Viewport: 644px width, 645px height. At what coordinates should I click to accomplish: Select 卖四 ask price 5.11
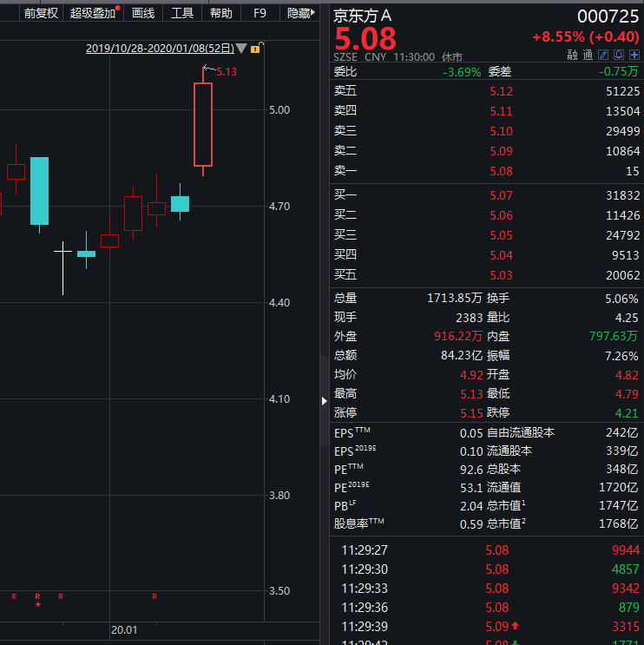point(501,111)
